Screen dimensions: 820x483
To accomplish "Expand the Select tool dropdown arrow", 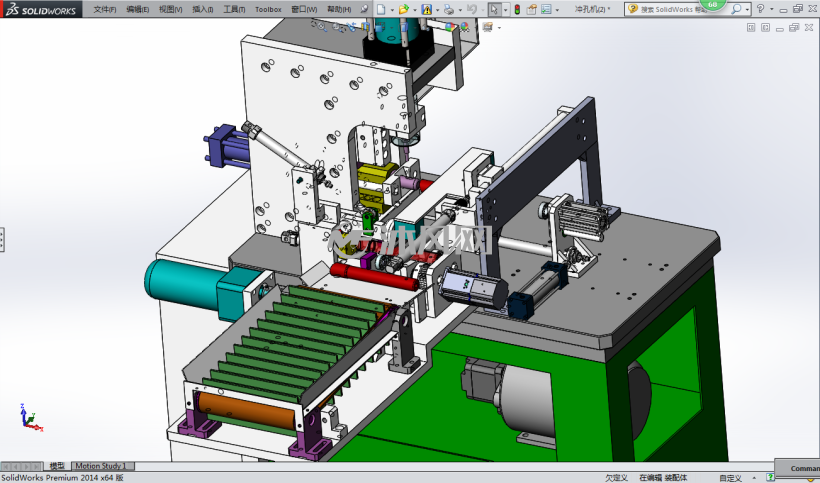I will (x=505, y=9).
